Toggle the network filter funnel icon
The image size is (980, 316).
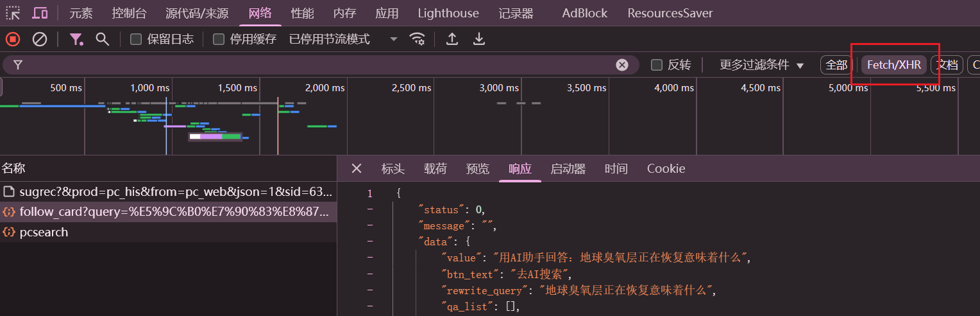[x=76, y=39]
